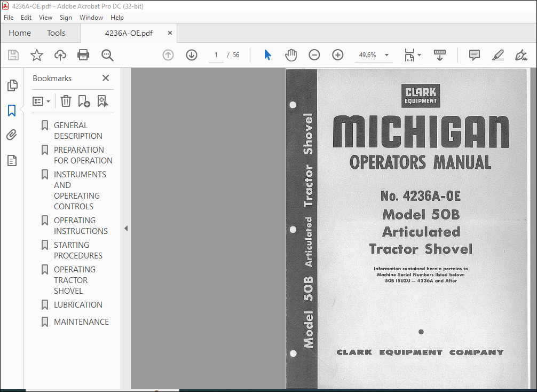
Task: Activate the Hand pan tool
Action: click(x=291, y=55)
